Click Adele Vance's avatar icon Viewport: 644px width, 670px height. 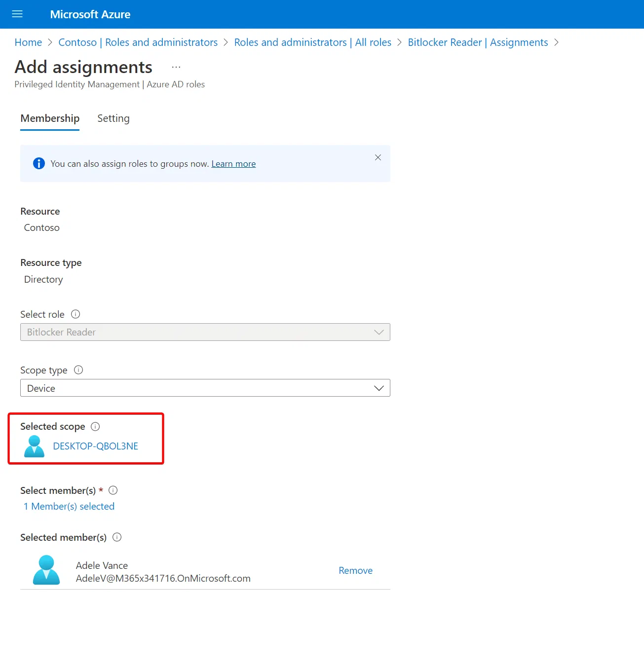pos(46,570)
